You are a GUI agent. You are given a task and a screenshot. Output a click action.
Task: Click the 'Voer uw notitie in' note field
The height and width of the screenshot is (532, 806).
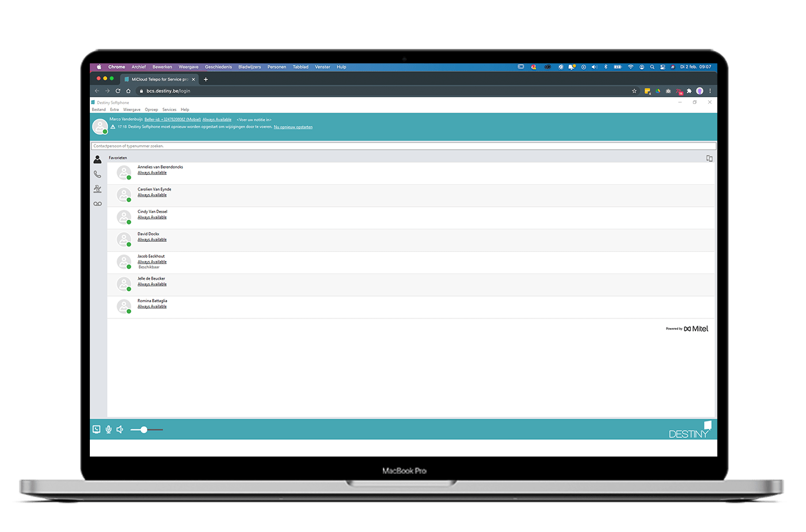254,120
